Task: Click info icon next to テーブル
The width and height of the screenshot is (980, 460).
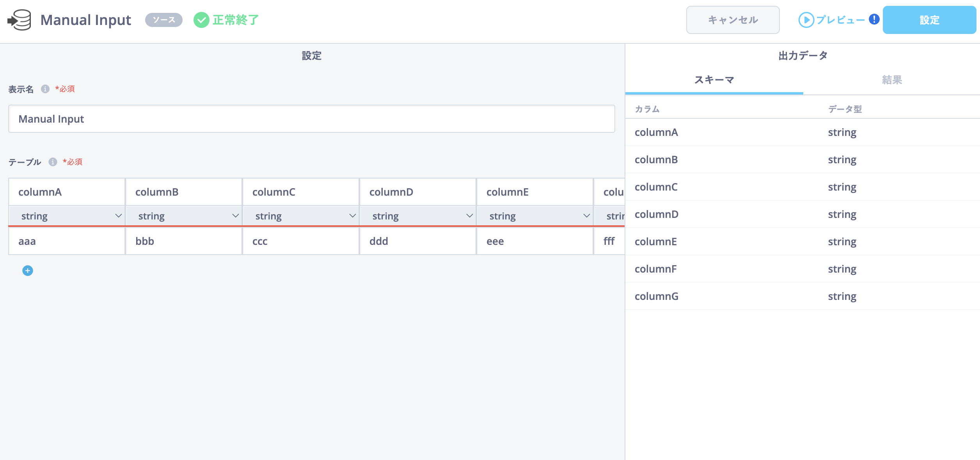Action: (x=53, y=162)
